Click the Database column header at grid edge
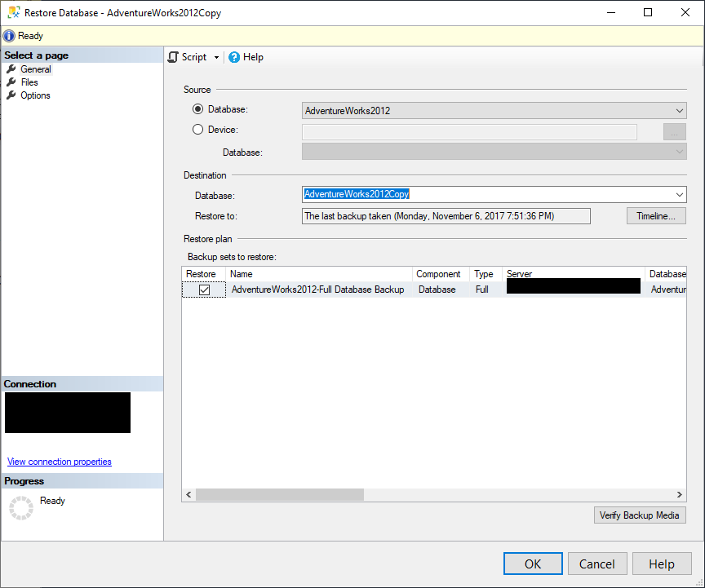Image resolution: width=705 pixels, height=588 pixels. (666, 274)
